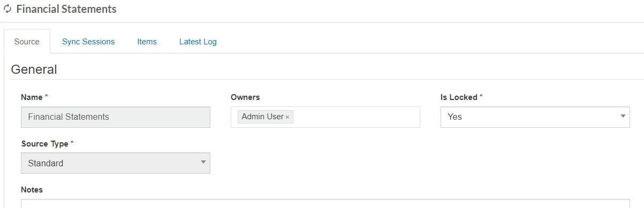This screenshot has width=644, height=208.
Task: Go to the Items tab
Action: coord(147,42)
